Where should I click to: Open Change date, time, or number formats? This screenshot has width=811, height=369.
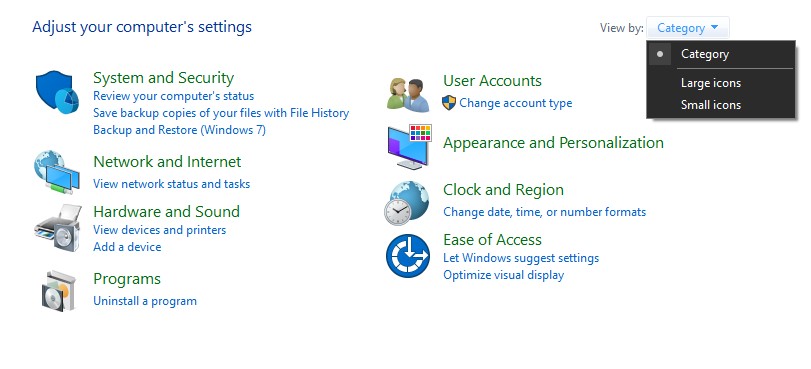pos(545,212)
